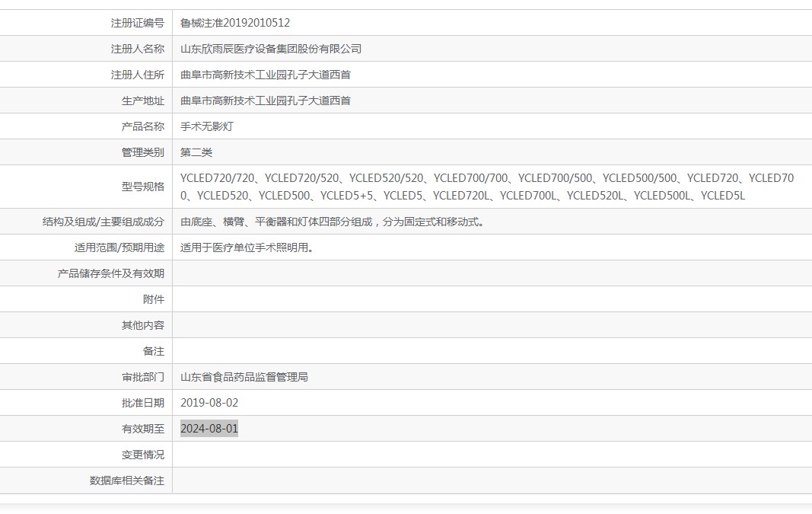The width and height of the screenshot is (812, 514).
Task: Select the 备注 label
Action: point(153,351)
